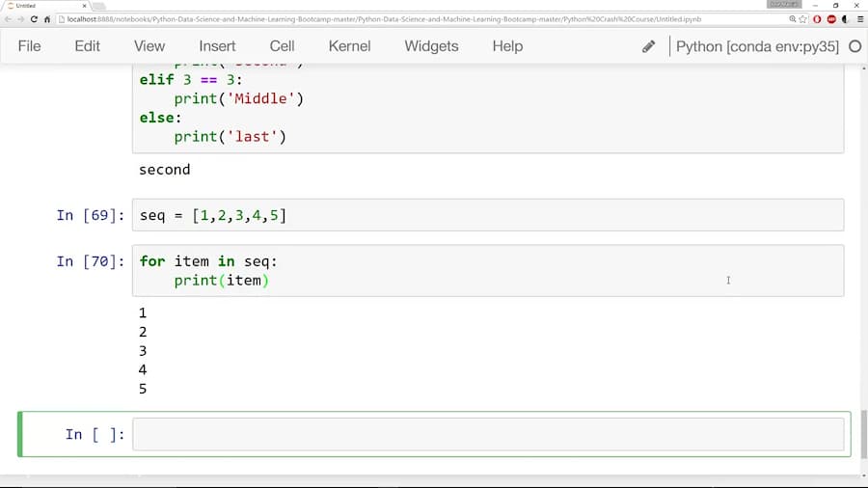The height and width of the screenshot is (488, 868).
Task: Open the red Adblock extension icon
Action: click(x=831, y=19)
